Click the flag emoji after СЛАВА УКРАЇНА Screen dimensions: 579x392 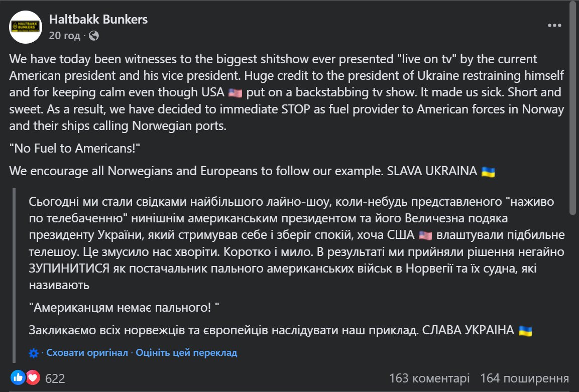(525, 331)
